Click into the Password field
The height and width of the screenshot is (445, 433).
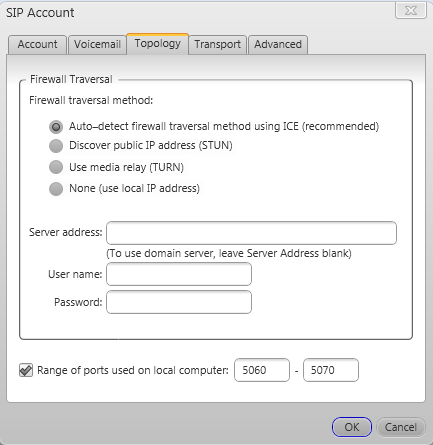(179, 302)
